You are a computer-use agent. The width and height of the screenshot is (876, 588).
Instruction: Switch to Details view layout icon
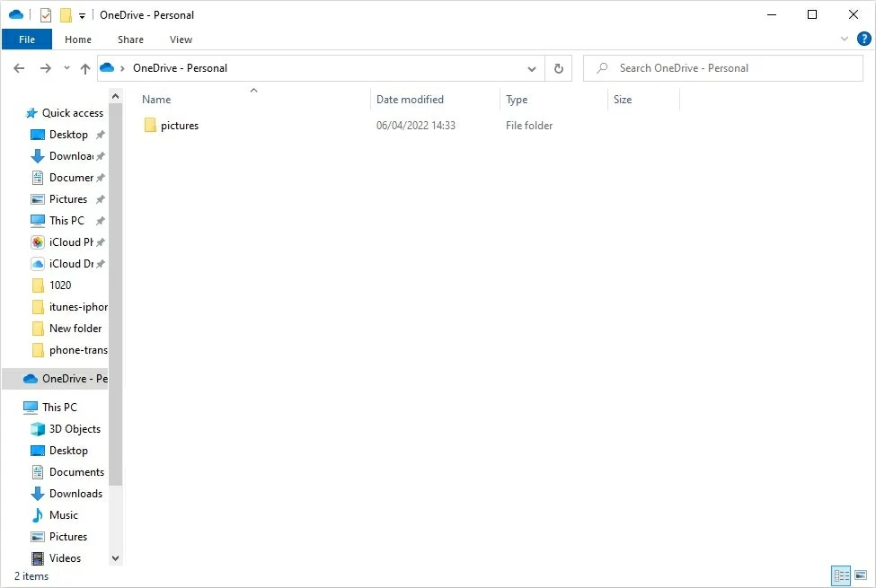[x=841, y=576]
